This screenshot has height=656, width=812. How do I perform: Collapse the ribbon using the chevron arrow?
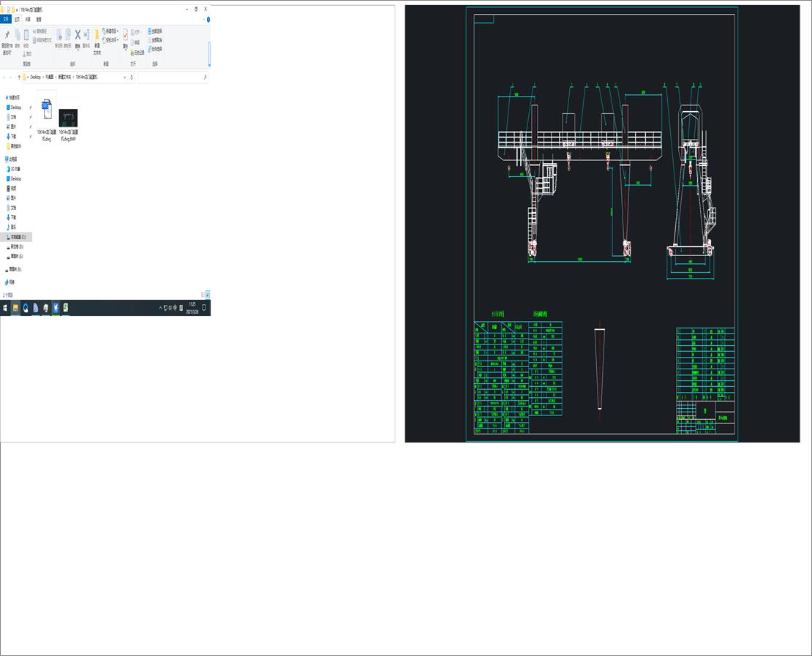point(203,19)
